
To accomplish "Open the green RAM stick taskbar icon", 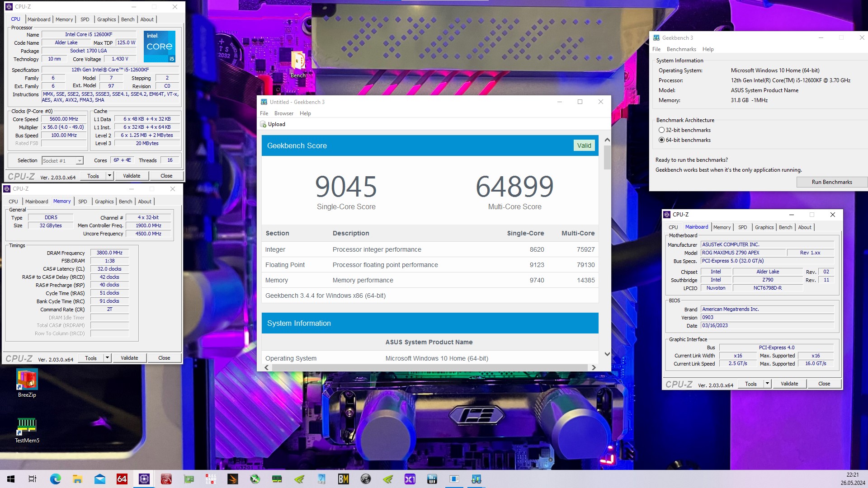I will tap(277, 479).
